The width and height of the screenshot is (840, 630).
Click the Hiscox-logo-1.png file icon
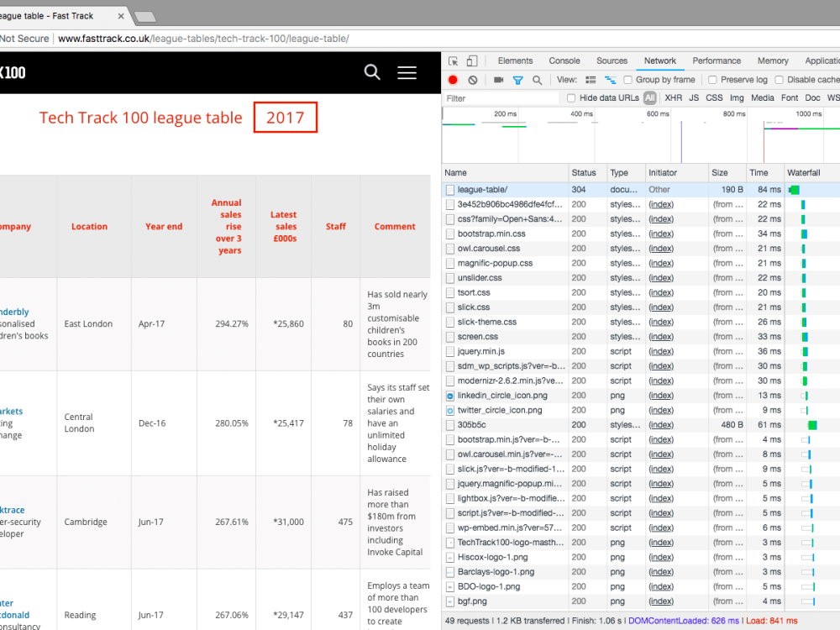(450, 558)
